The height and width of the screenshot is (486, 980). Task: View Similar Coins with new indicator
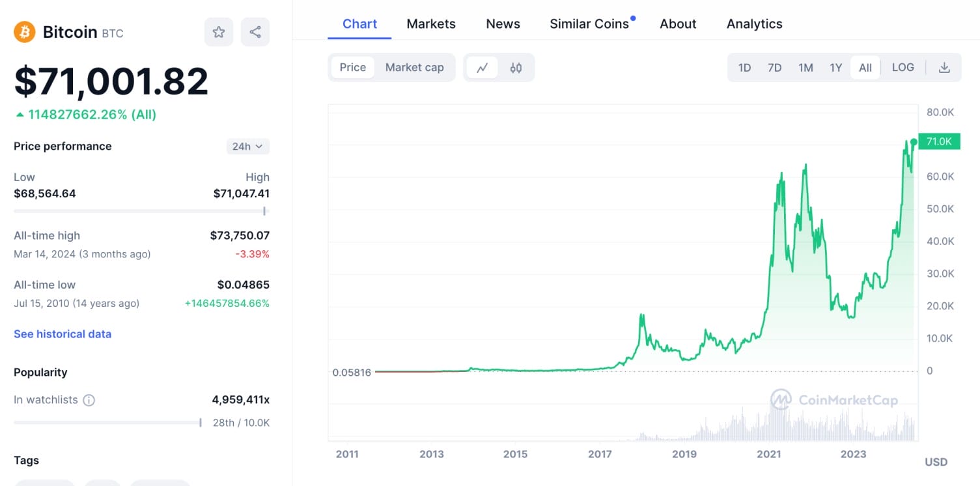point(590,23)
